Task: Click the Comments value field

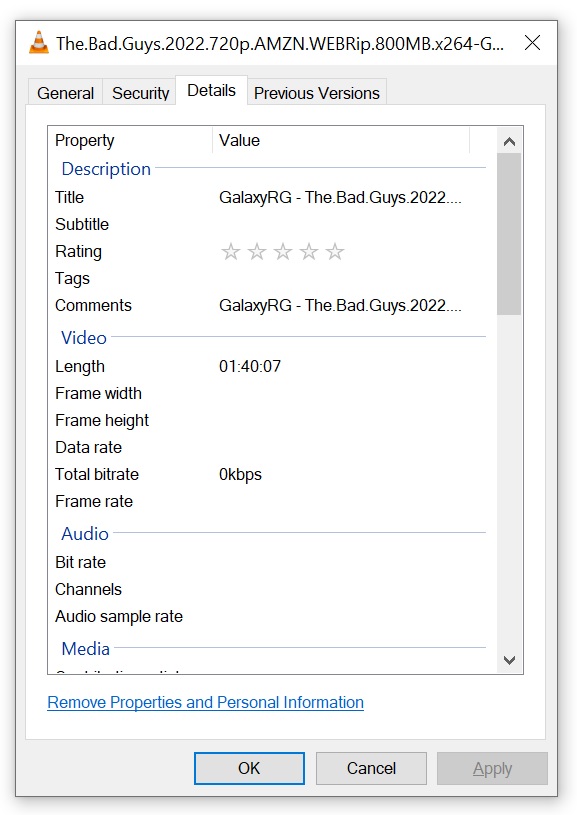Action: click(340, 306)
